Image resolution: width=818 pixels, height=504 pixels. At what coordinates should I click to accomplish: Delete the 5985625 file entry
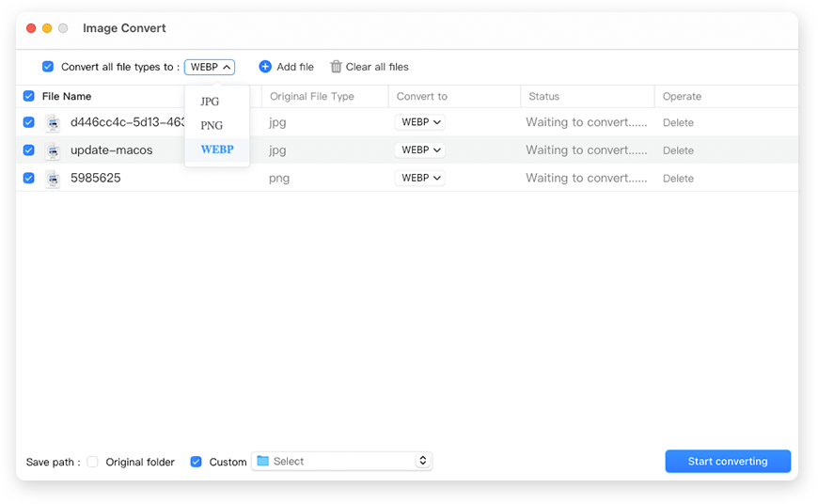(678, 179)
